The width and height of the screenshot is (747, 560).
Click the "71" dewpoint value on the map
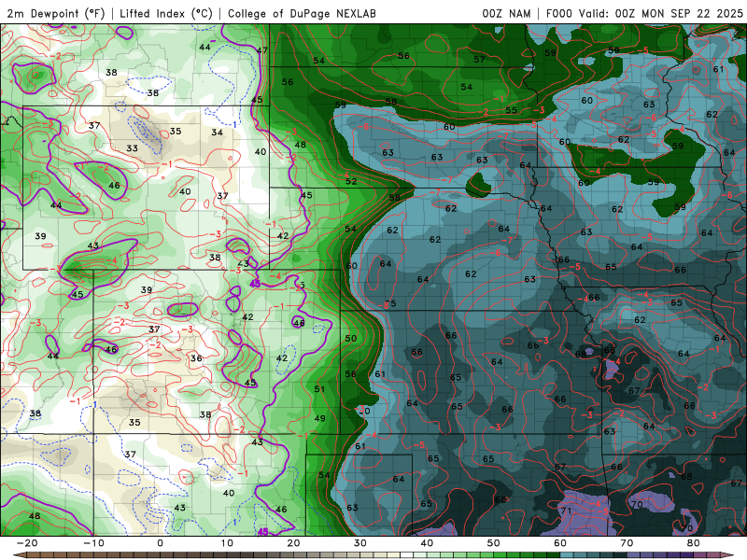coord(567,511)
